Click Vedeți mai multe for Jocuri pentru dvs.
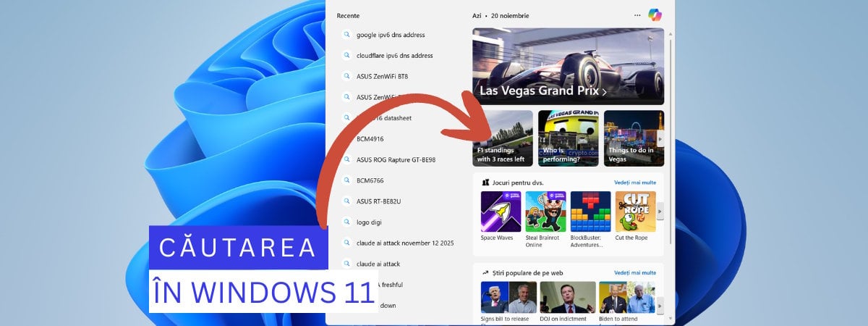The image size is (868, 326). point(635,183)
